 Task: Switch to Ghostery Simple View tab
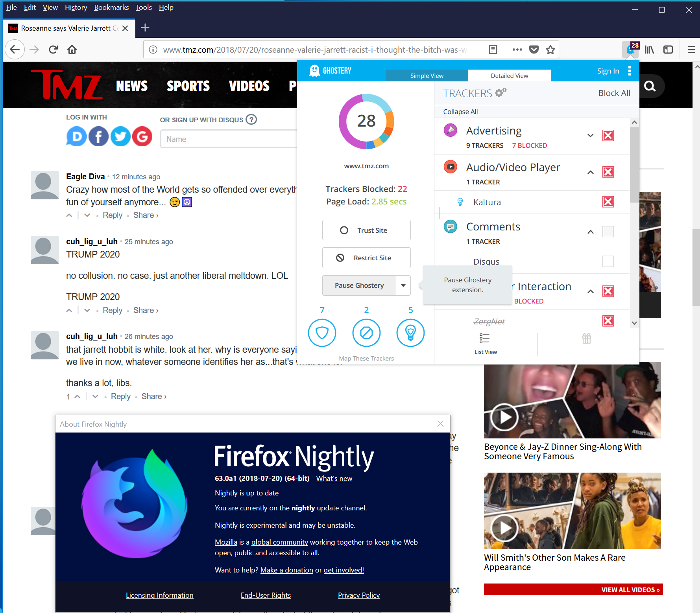[427, 75]
